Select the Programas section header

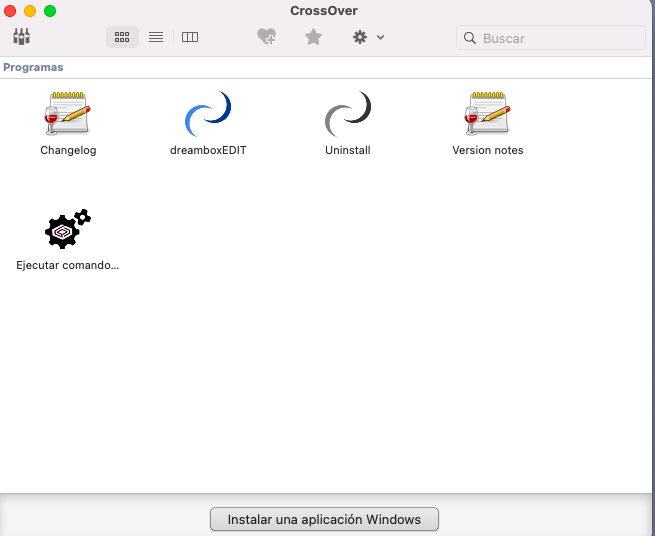coord(33,67)
